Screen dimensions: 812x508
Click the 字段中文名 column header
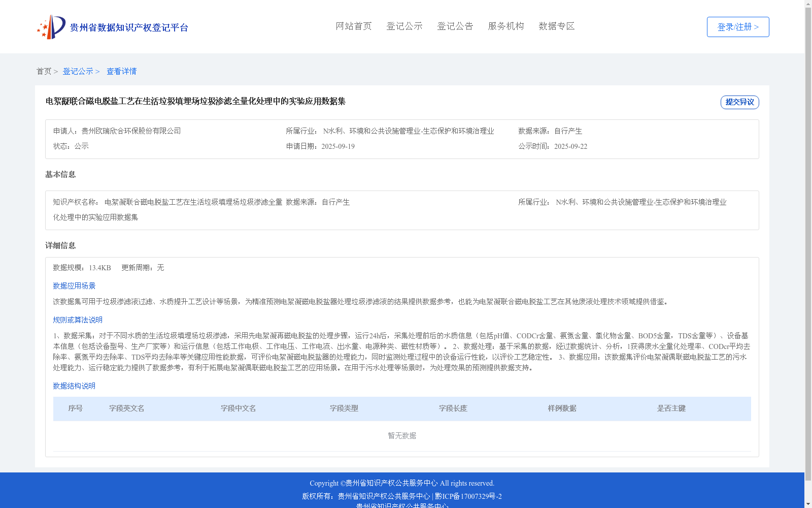239,408
